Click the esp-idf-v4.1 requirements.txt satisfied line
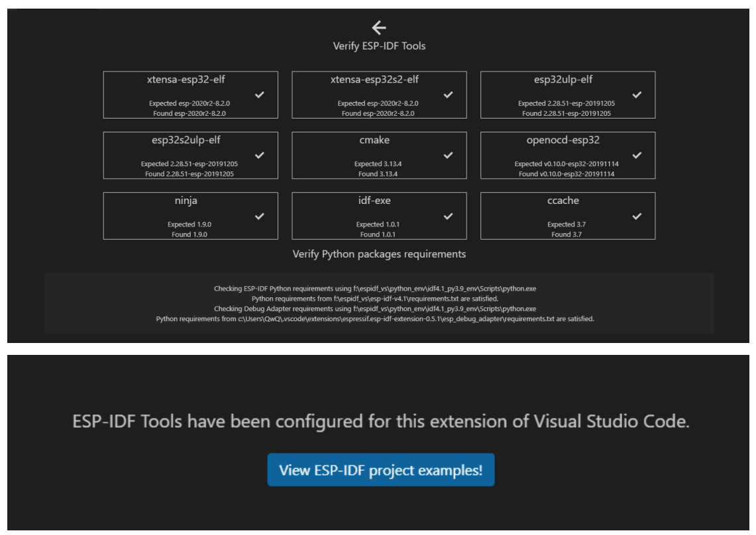The image size is (756, 535). 375,299
